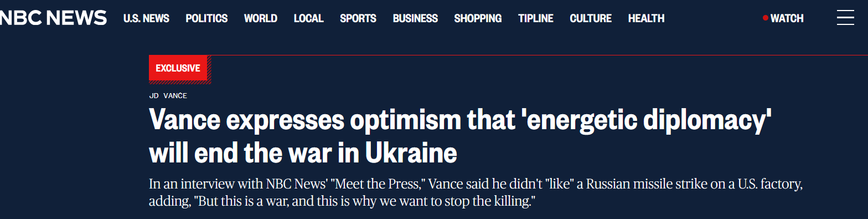Open the JD Vance topic tag
This screenshot has width=868, height=219.
tap(168, 95)
